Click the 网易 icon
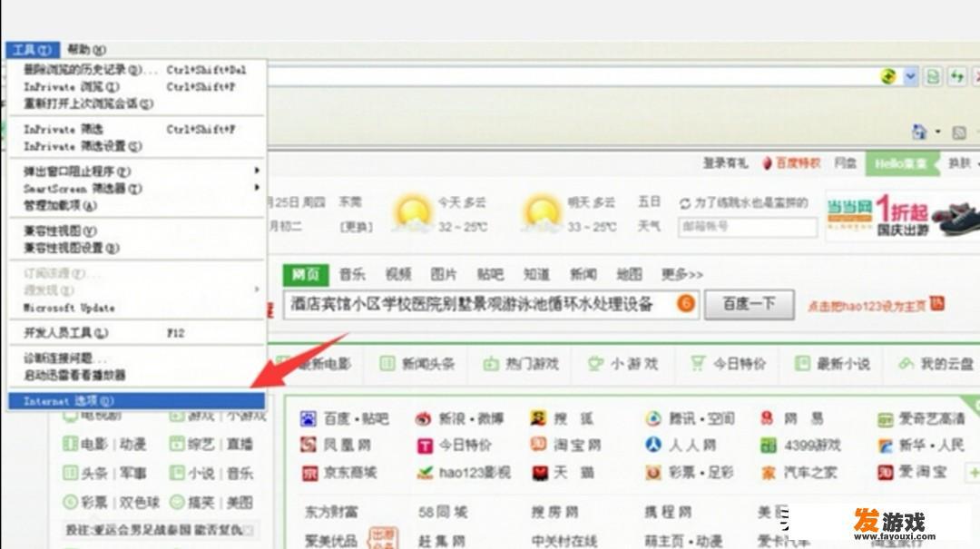 click(768, 418)
